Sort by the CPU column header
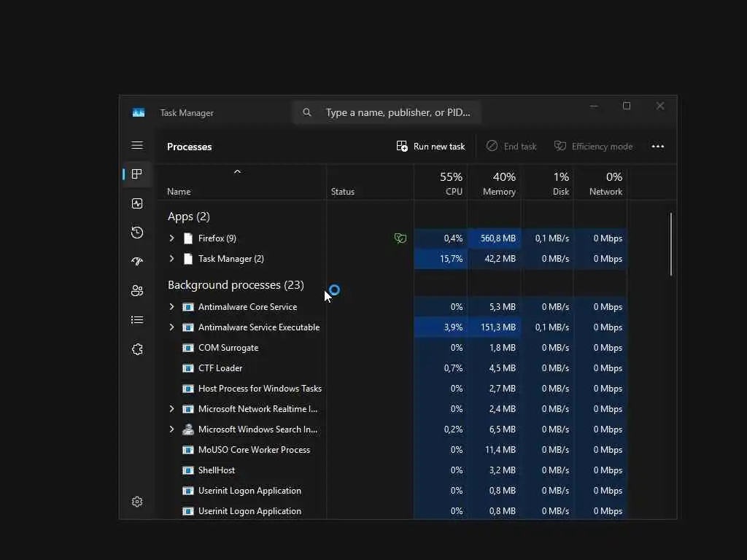 [441, 183]
